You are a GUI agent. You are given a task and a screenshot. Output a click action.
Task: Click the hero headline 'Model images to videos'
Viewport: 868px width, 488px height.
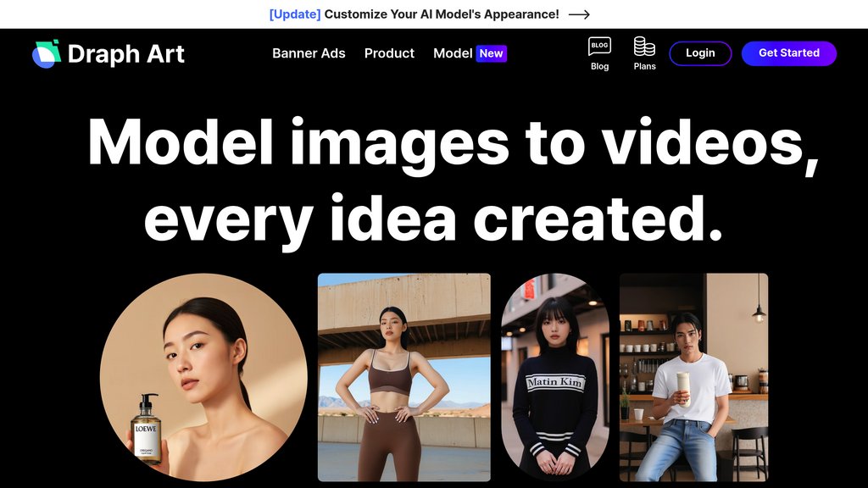[x=453, y=144]
